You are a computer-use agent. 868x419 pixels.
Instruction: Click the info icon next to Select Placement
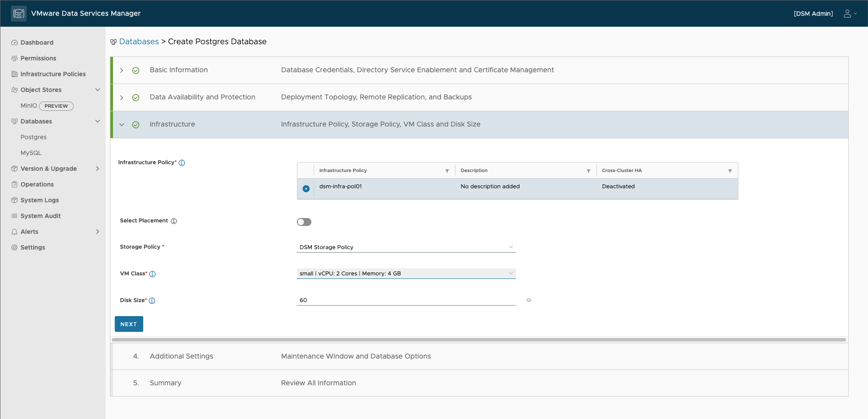[174, 221]
